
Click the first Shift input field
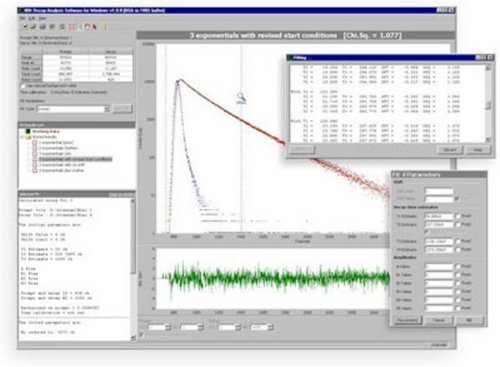(x=439, y=191)
